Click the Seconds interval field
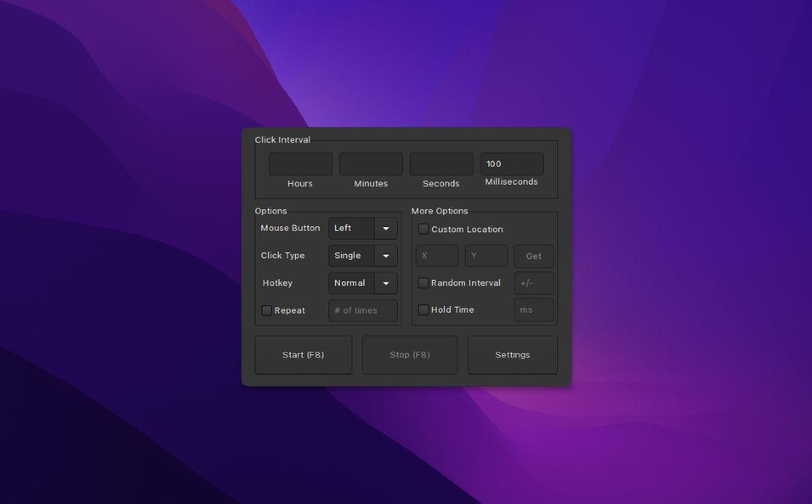Screen dimensions: 812x504 pyautogui.click(x=441, y=163)
